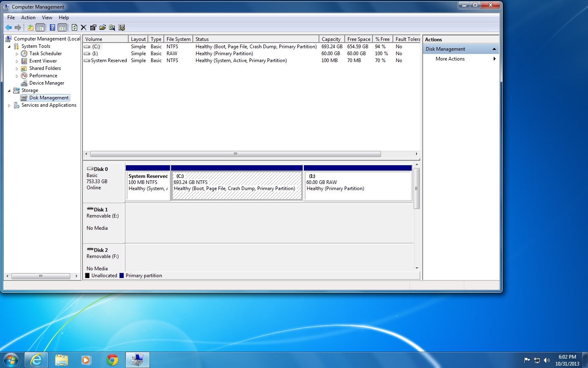Viewport: 588px width, 368px height.
Task: Select the (I:) volume row icon
Action: [87, 54]
